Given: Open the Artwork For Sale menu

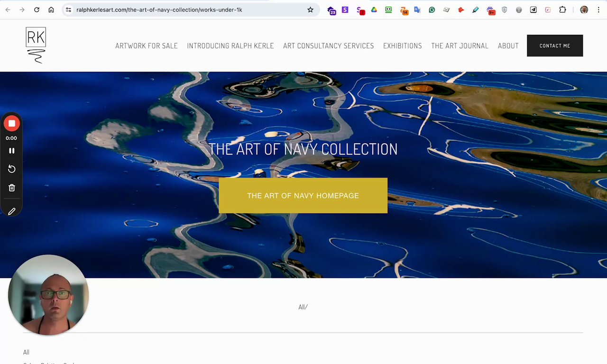Looking at the screenshot, I should pyautogui.click(x=147, y=46).
